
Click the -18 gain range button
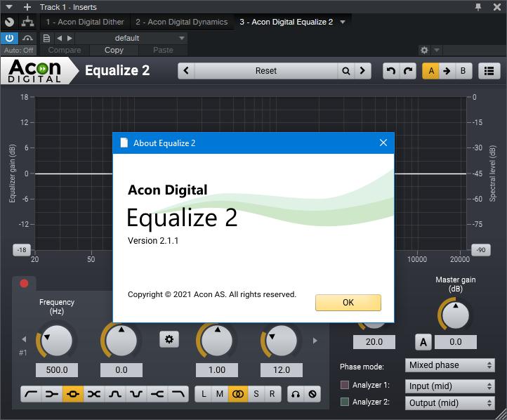22,250
